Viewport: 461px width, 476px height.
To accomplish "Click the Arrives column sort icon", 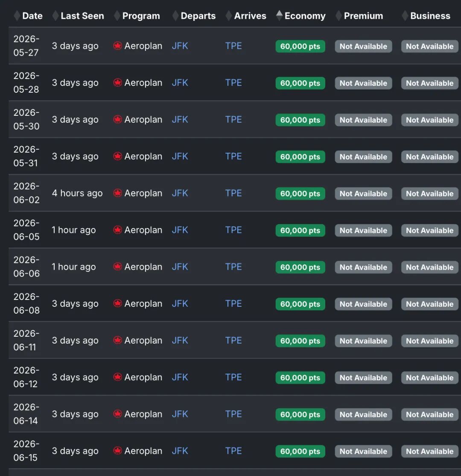I will 229,16.
